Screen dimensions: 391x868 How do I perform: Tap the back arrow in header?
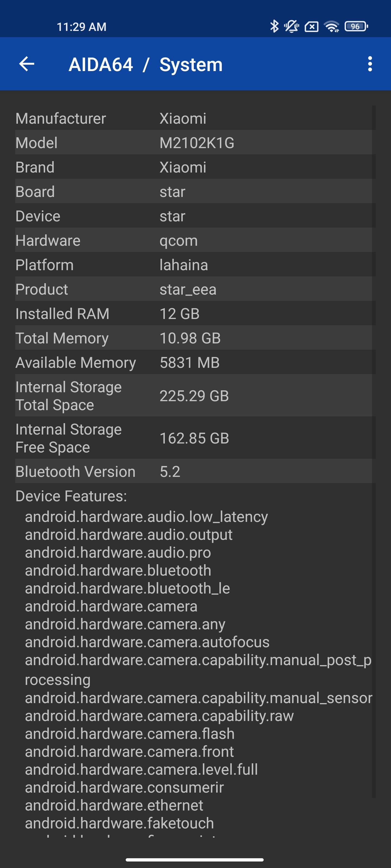click(x=27, y=64)
